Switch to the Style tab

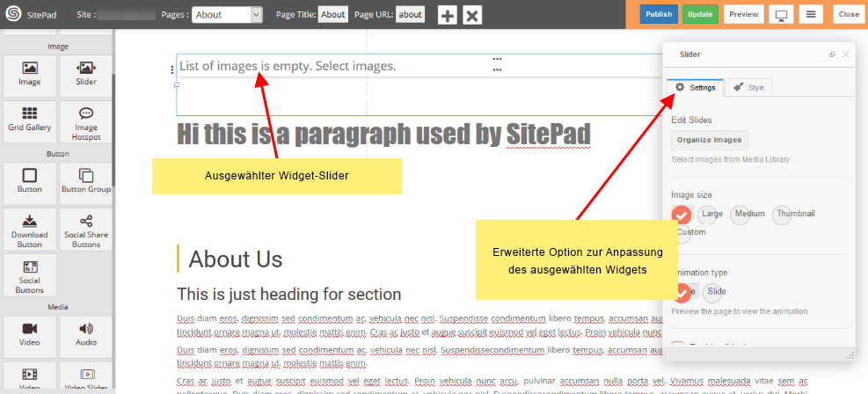(x=748, y=87)
